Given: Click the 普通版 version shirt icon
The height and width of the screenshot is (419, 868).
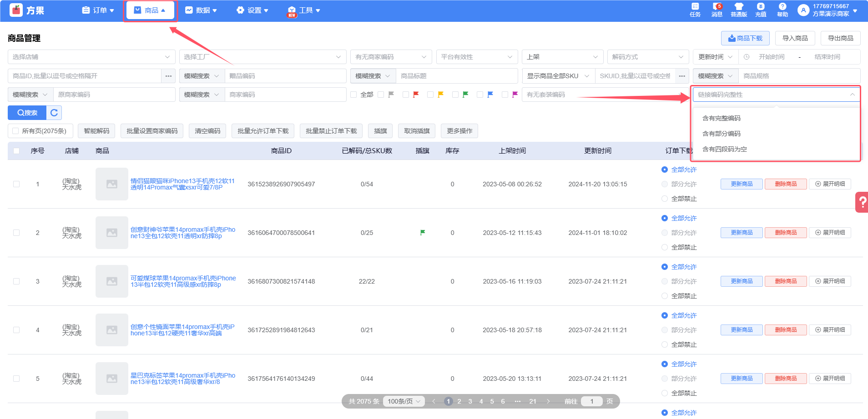Looking at the screenshot, I should coord(739,10).
